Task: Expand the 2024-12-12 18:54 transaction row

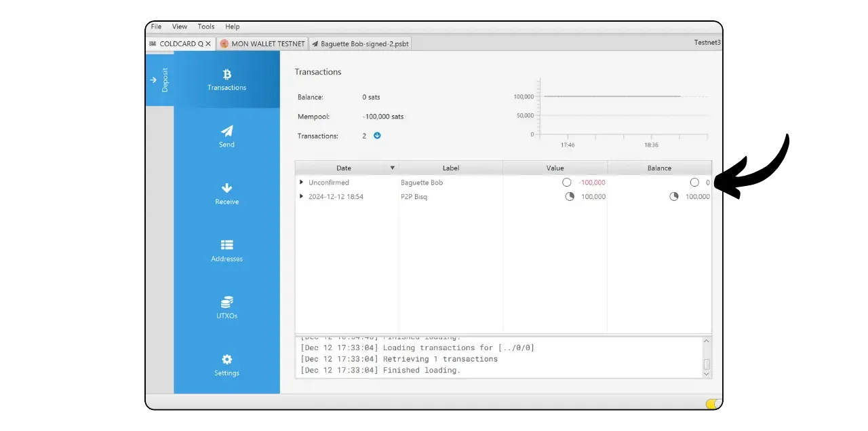Action: (x=302, y=197)
